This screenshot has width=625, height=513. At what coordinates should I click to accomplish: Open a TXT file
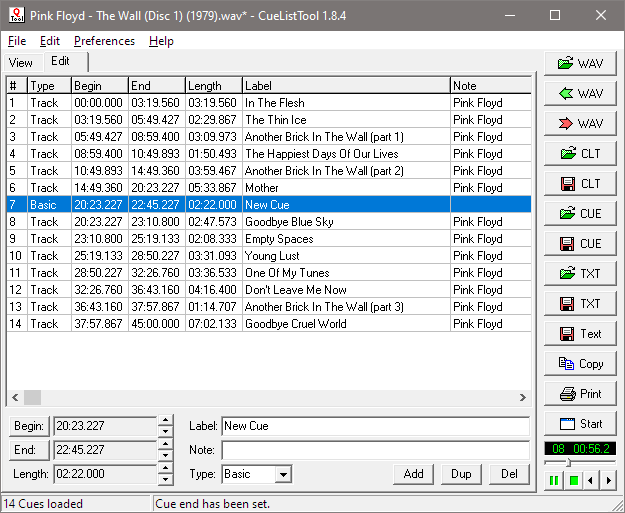click(580, 274)
